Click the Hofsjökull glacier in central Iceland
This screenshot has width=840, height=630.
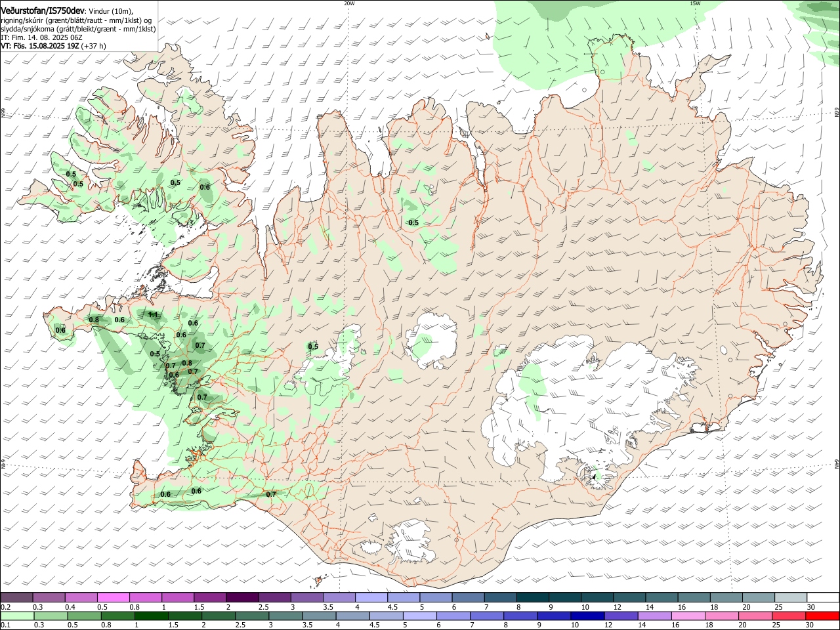[x=432, y=341]
